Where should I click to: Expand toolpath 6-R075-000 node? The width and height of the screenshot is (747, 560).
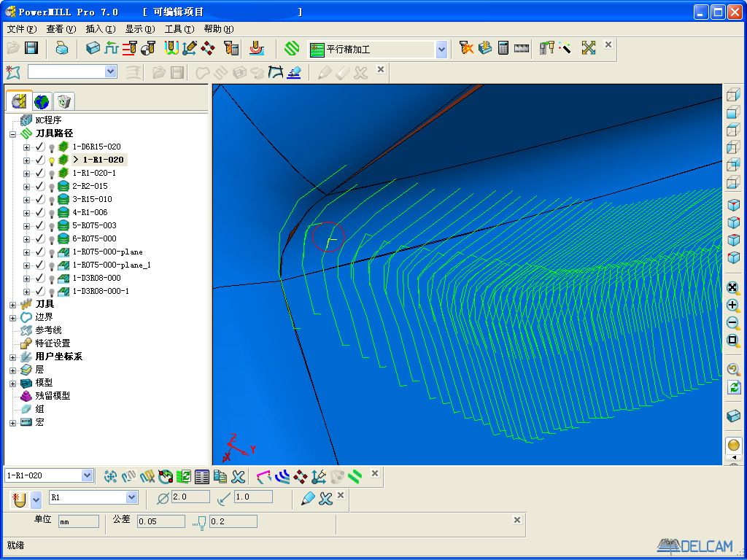(x=27, y=239)
